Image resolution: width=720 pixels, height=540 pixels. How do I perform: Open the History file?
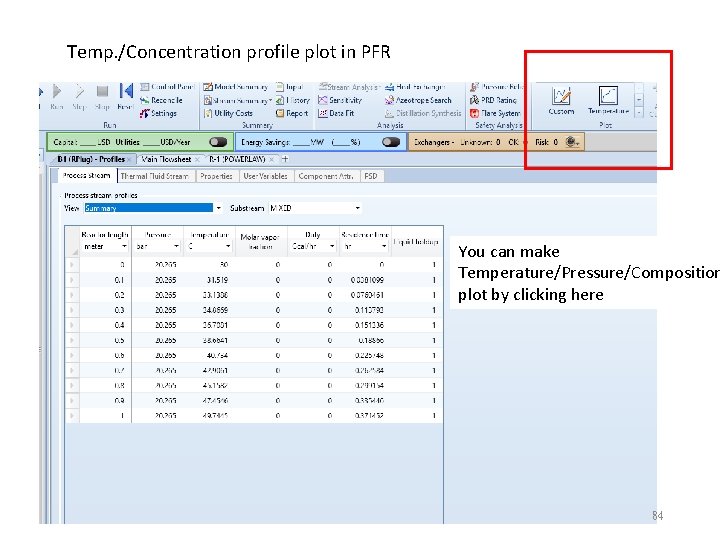[292, 100]
